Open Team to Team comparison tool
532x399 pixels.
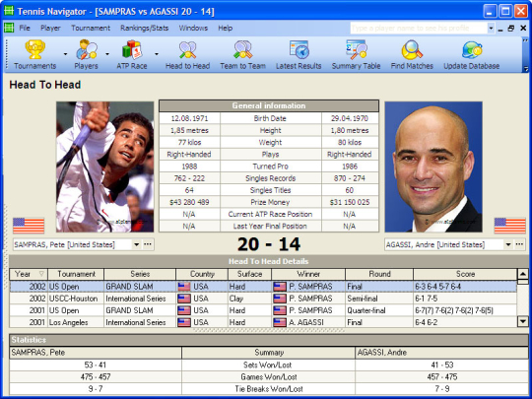point(242,54)
